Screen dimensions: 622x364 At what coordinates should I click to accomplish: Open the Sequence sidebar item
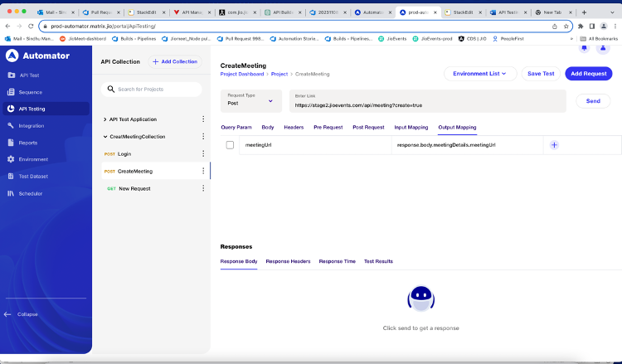[30, 92]
